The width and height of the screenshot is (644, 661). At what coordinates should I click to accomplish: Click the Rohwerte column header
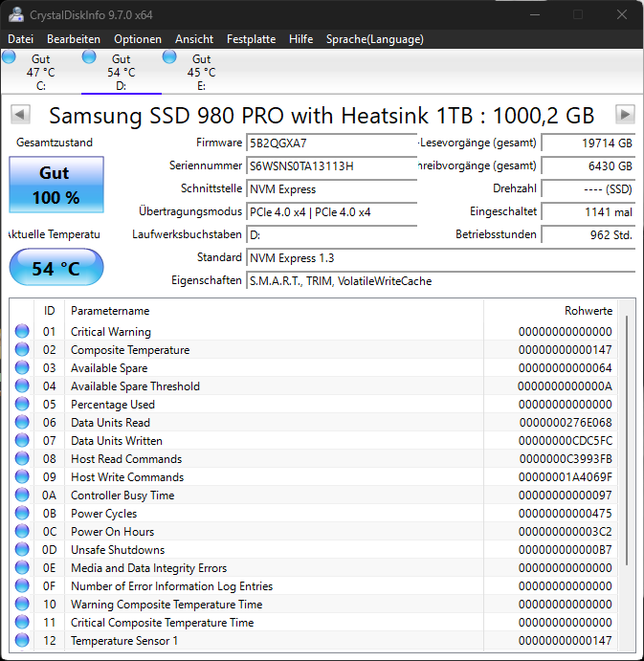pos(551,311)
